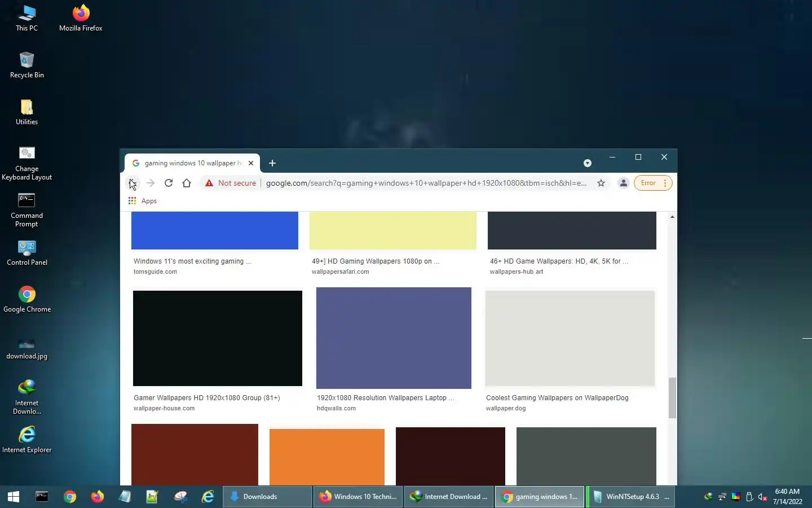Switch to Downloads taskbar window

(267, 497)
